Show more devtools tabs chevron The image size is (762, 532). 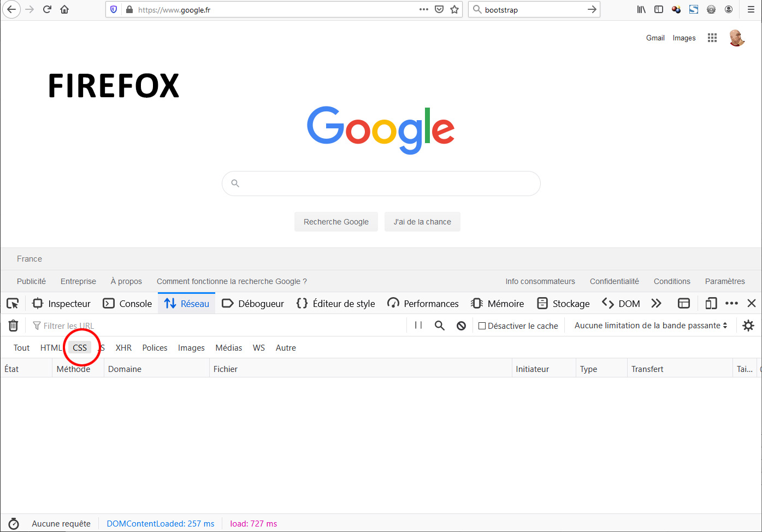click(657, 303)
